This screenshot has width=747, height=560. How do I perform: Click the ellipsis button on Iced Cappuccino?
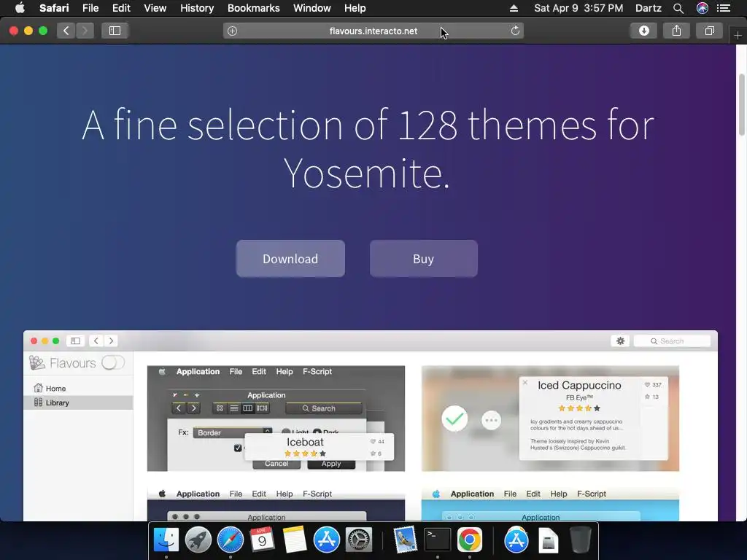491,420
